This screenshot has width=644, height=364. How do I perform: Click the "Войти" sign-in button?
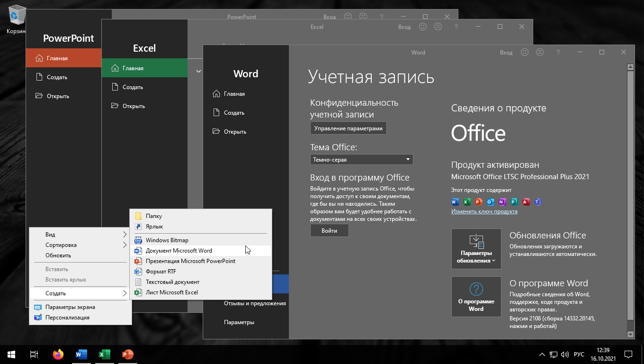pos(330,231)
